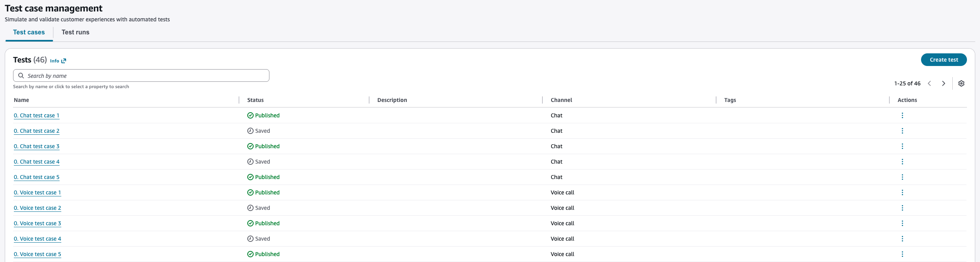Open table preferences gear icon

click(x=961, y=83)
